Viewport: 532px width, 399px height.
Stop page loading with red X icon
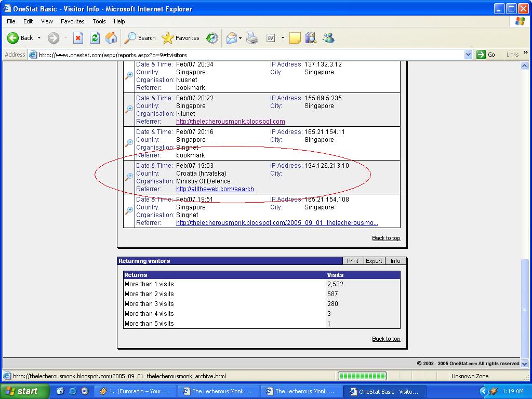click(x=78, y=37)
